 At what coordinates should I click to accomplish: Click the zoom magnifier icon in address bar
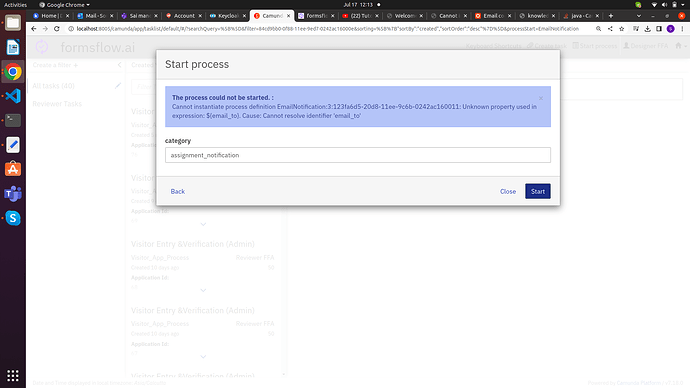pyautogui.click(x=598, y=29)
